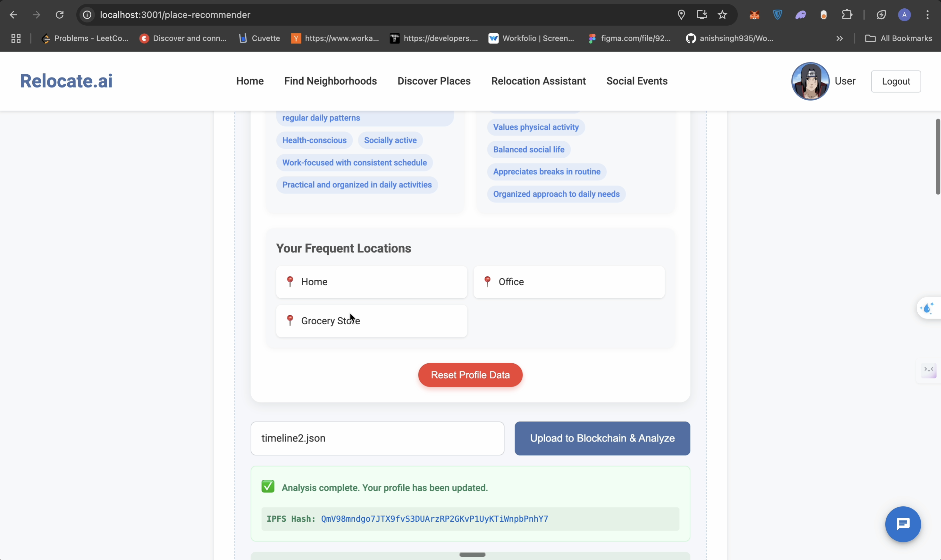
Task: Click Upload to Blockchain & Analyze button
Action: point(602,438)
